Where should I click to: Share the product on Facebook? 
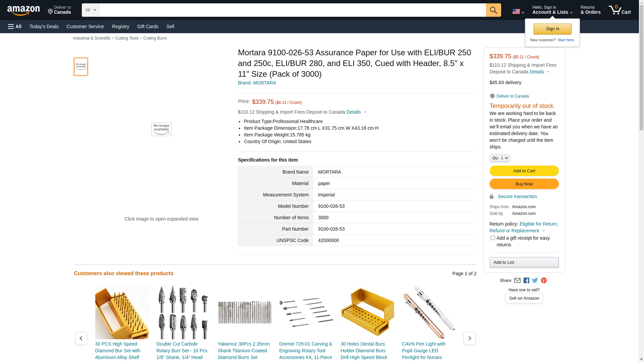pos(526,281)
